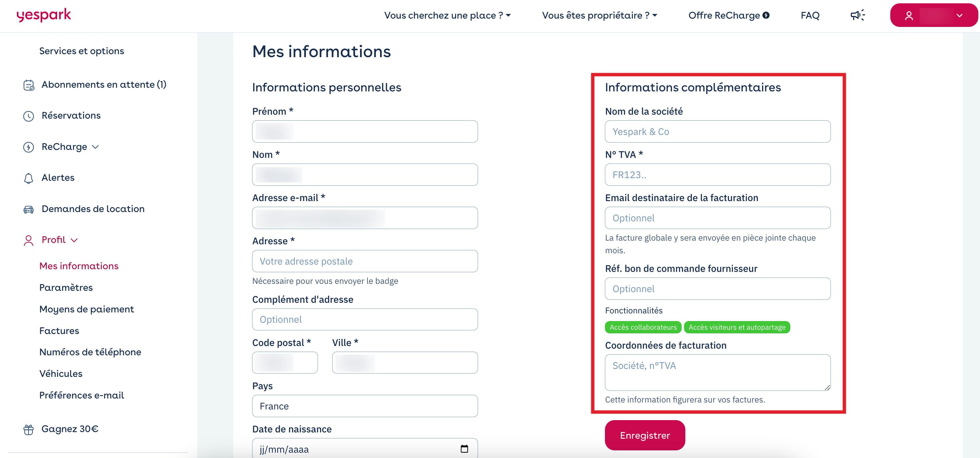The image size is (980, 458).
Task: Open the Factures link
Action: (x=59, y=331)
